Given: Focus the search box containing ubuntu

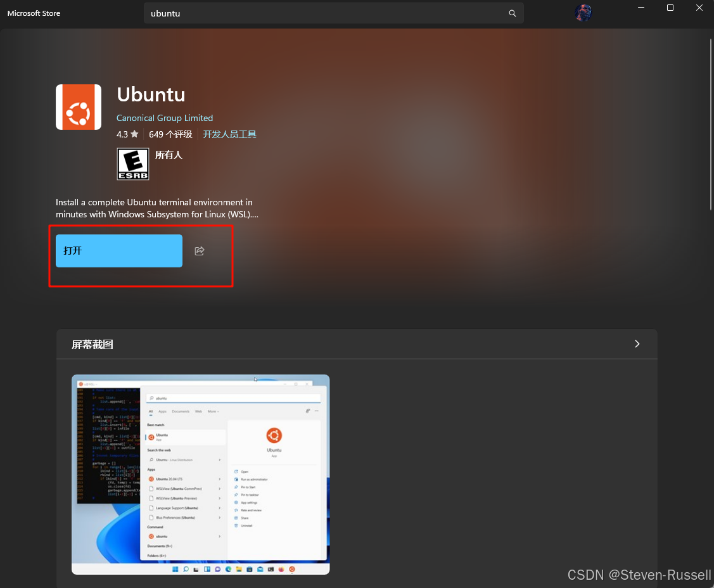Looking at the screenshot, I should [x=333, y=13].
